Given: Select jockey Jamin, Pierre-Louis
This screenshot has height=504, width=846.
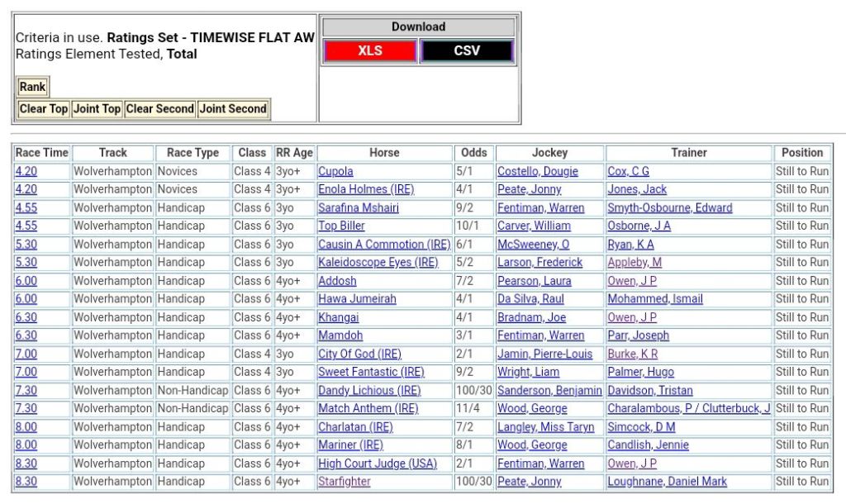Looking at the screenshot, I should [544, 354].
